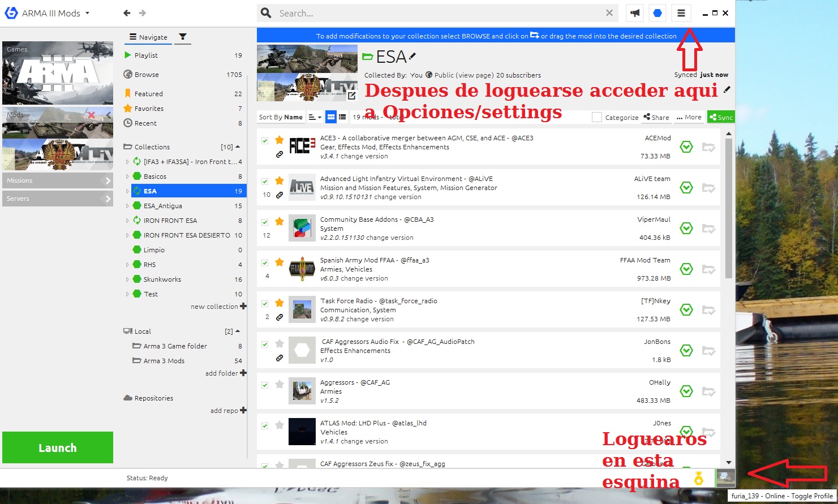Clear the search field with X
Viewport: 838px width, 504px height.
[609, 13]
